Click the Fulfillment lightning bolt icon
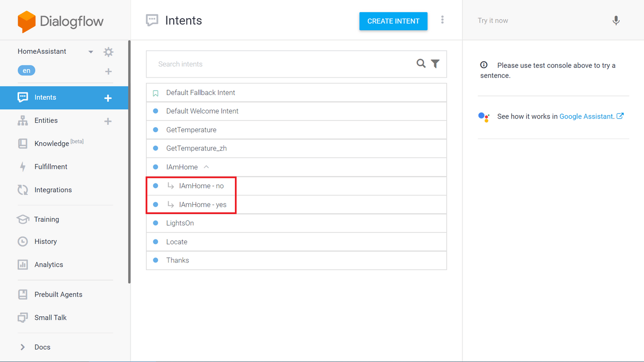 [23, 167]
